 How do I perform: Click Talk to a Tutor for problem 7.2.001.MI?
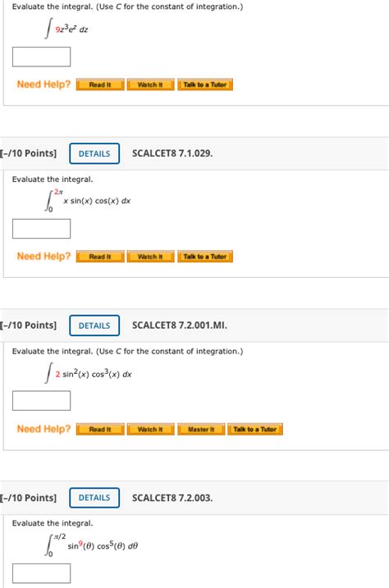point(255,430)
